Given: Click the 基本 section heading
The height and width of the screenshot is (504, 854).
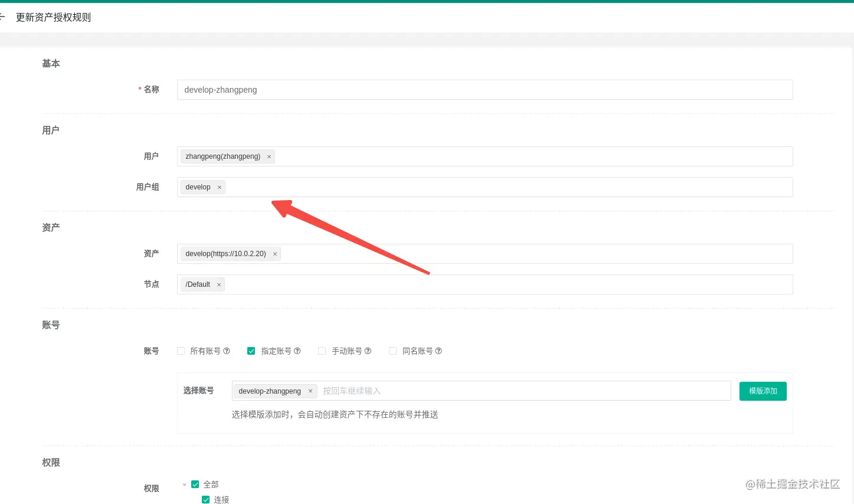Looking at the screenshot, I should (x=51, y=63).
